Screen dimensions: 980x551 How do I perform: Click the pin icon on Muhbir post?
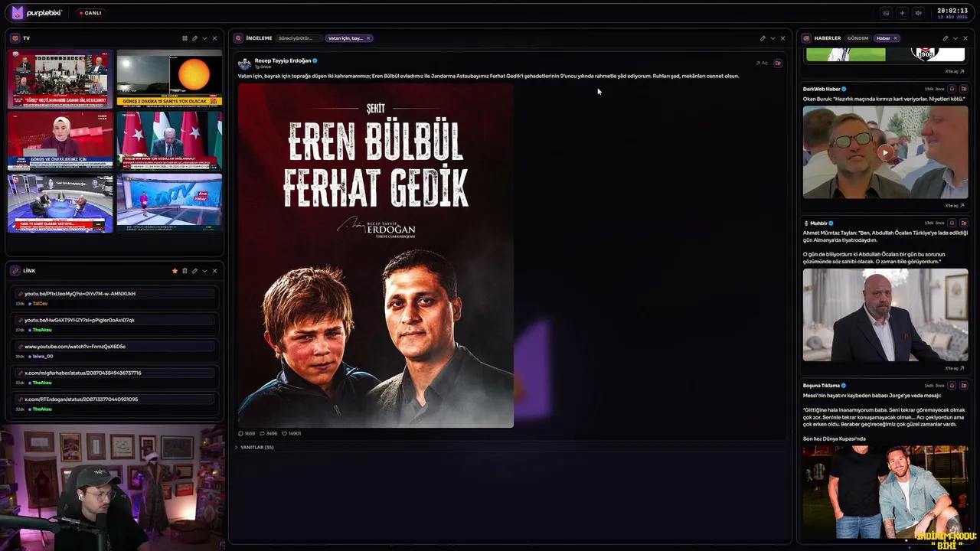(x=963, y=223)
